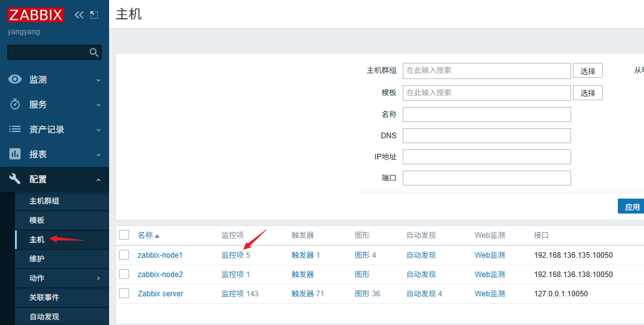Expand the 服务 menu chevron
This screenshot has width=644, height=325.
99,105
